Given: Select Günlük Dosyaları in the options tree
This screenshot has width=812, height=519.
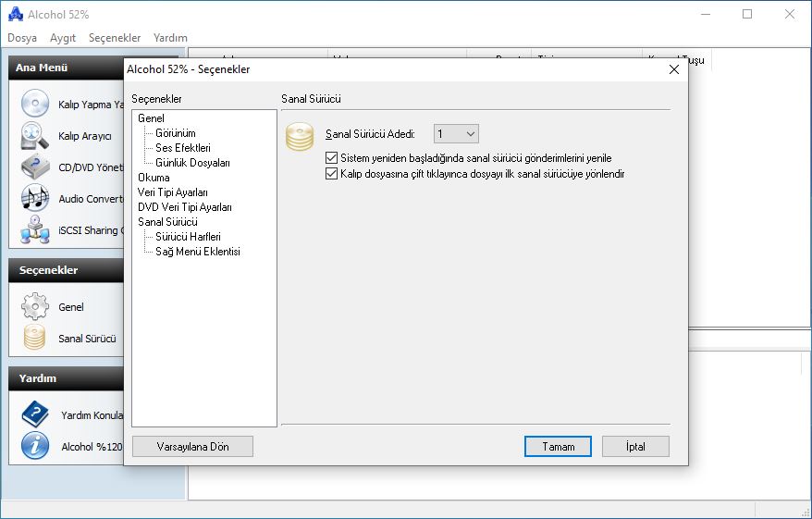Looking at the screenshot, I should [192, 163].
